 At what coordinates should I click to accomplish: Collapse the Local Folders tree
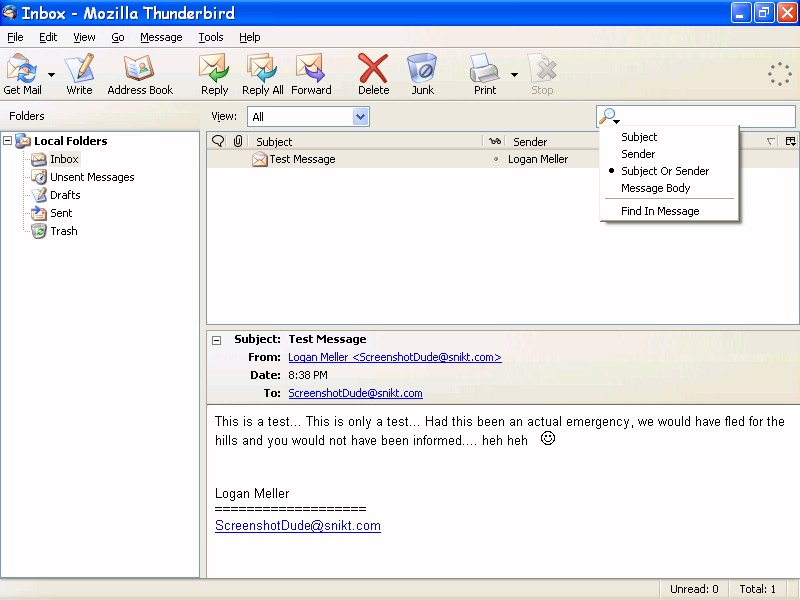(x=8, y=140)
